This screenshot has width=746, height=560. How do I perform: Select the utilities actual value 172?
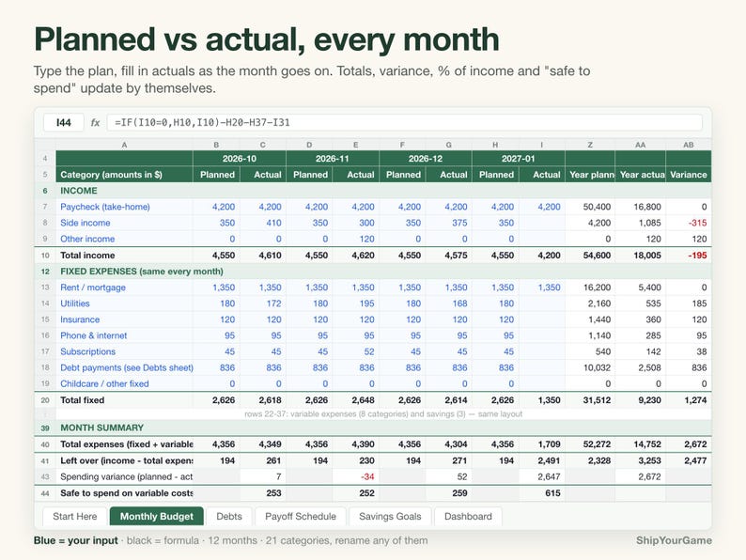pyautogui.click(x=263, y=303)
